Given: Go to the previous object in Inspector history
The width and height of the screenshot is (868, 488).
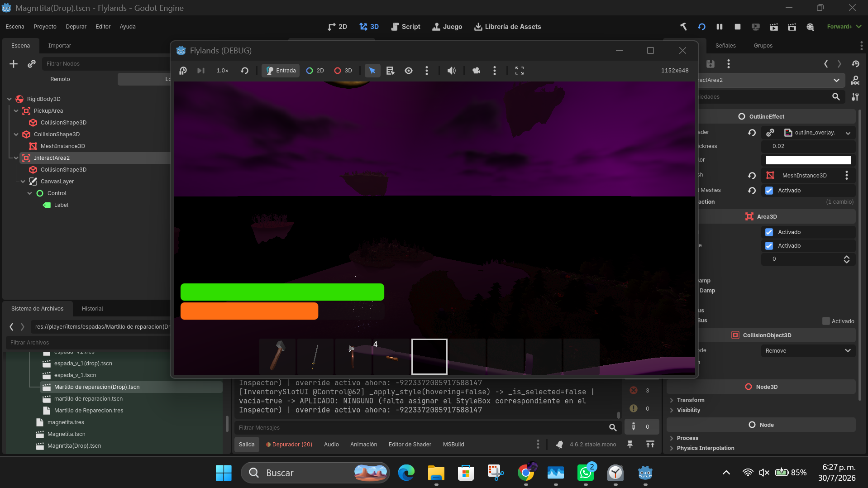Looking at the screenshot, I should point(826,64).
